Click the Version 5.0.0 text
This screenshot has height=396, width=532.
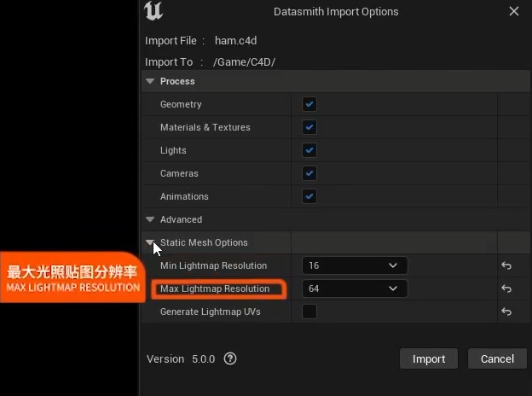(x=181, y=359)
